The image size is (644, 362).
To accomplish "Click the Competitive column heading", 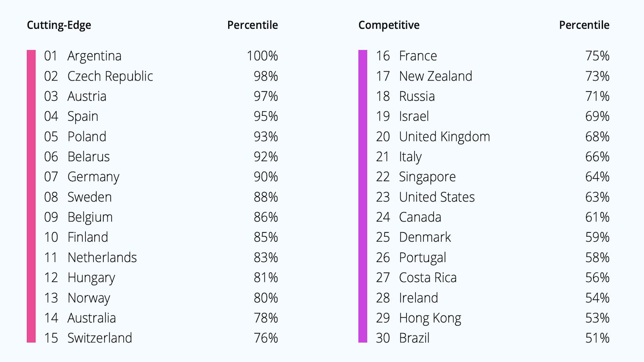I will tap(389, 25).
